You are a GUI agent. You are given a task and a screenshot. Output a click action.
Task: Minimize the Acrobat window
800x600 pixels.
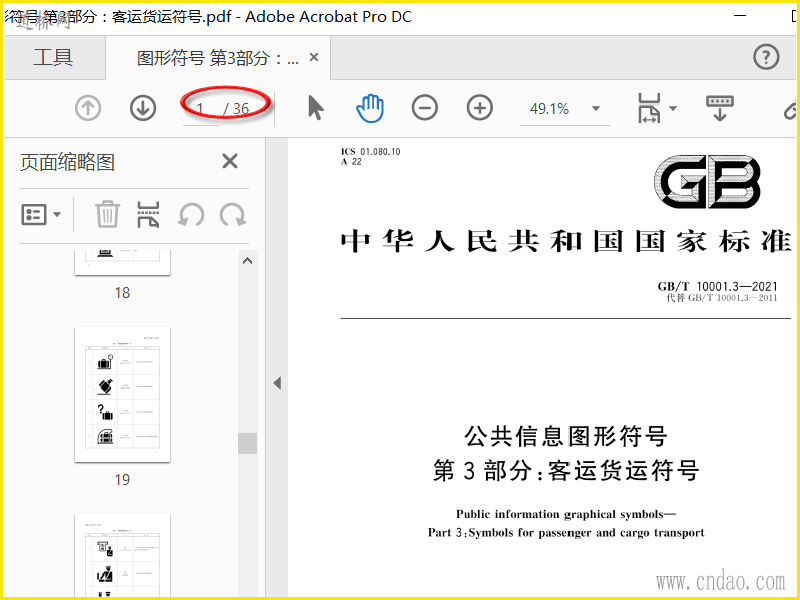click(740, 16)
